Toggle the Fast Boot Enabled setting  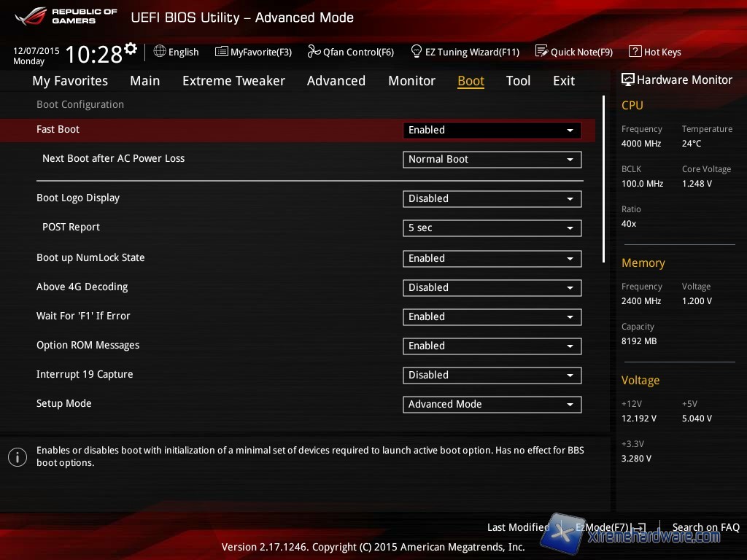coord(492,130)
